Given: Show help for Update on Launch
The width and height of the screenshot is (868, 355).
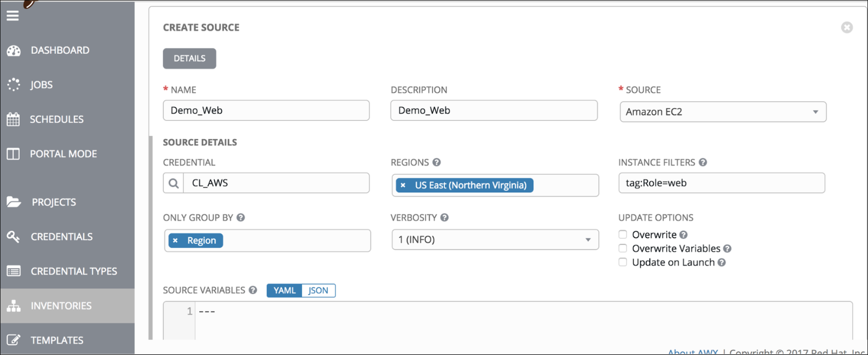Looking at the screenshot, I should coord(722,263).
